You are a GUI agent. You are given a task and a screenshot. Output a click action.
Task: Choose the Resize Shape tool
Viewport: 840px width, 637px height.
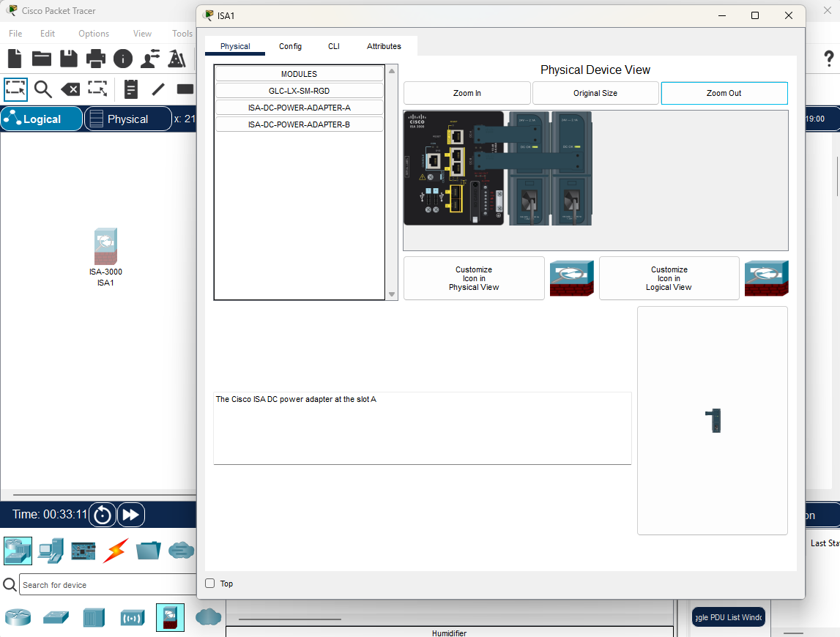(97, 89)
